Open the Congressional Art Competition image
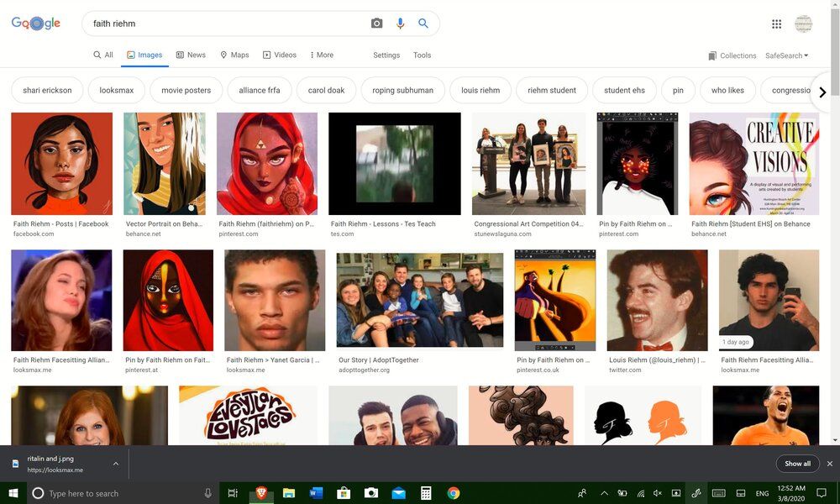Screen dimensions: 840x504 pos(528,163)
